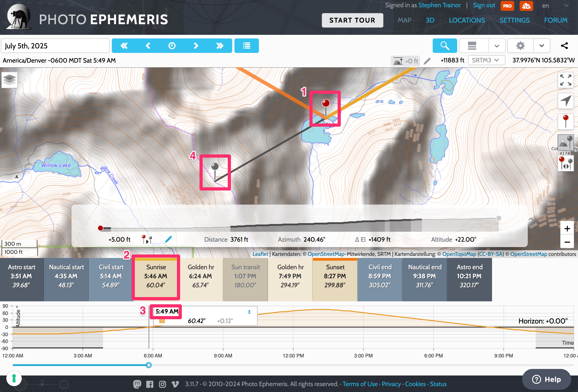578x392 pixels.
Task: Toggle elevation above ground level button
Action: [x=405, y=61]
